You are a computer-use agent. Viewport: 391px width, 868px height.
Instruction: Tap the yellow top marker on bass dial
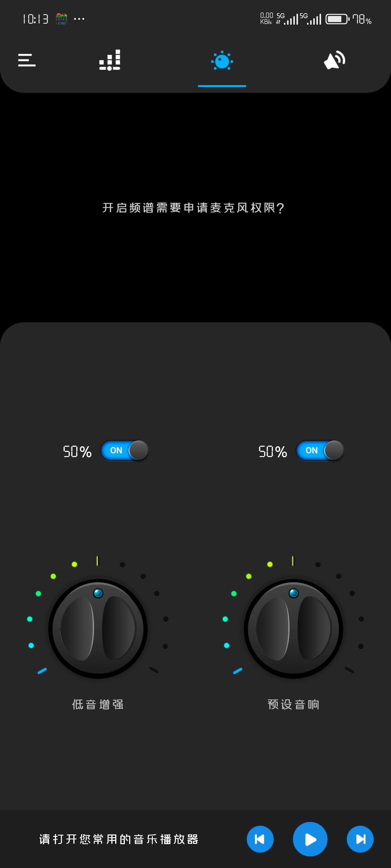[x=97, y=561]
